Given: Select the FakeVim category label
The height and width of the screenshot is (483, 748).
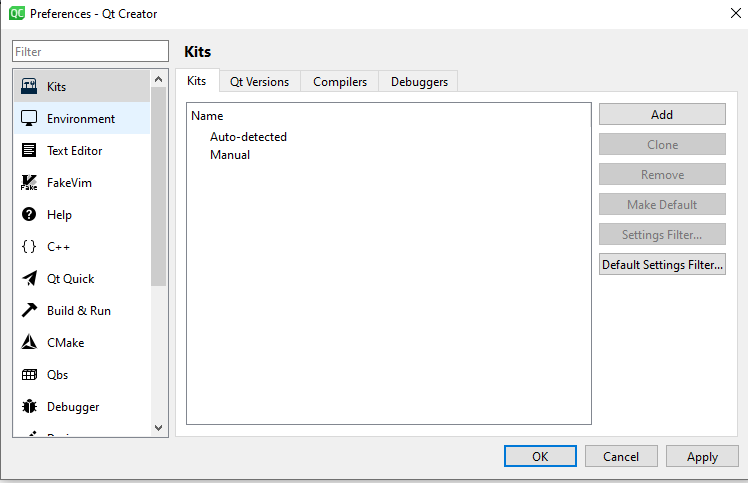Looking at the screenshot, I should point(69,183).
